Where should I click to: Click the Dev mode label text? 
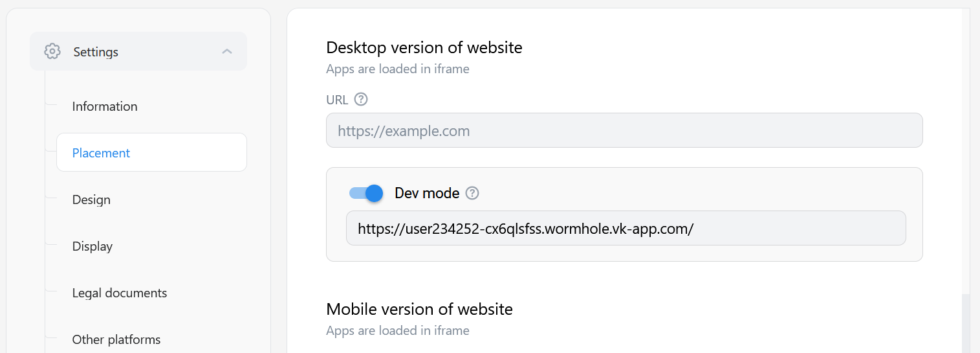click(427, 193)
